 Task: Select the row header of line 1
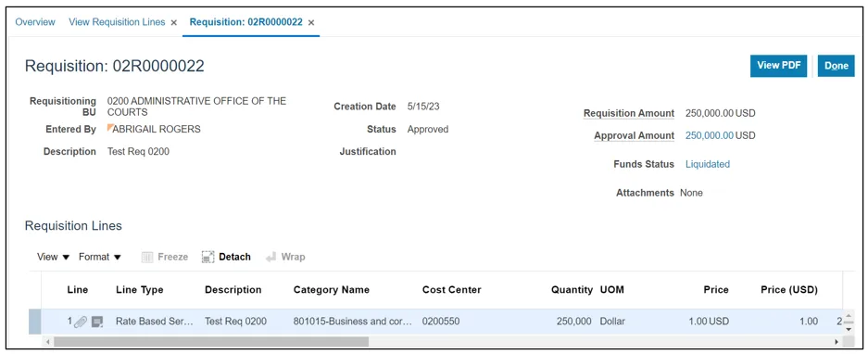pos(35,322)
